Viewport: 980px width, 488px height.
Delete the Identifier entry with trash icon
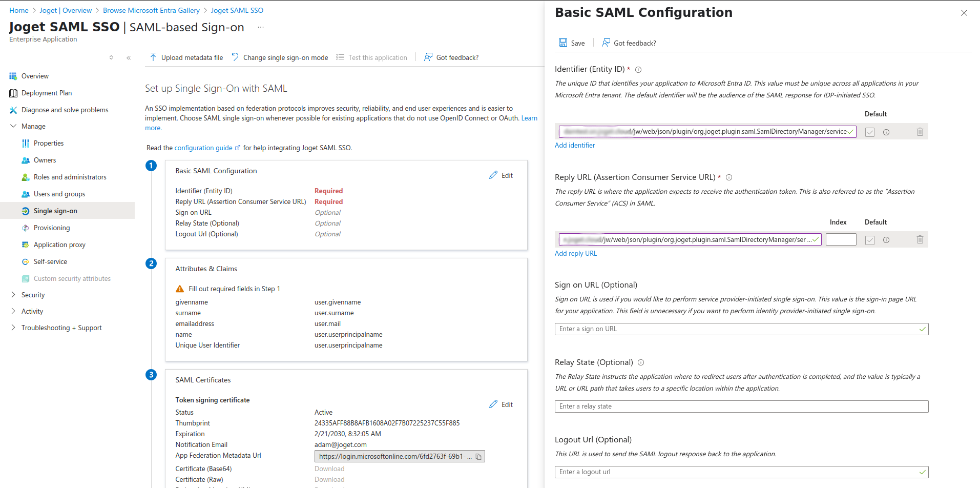point(920,132)
